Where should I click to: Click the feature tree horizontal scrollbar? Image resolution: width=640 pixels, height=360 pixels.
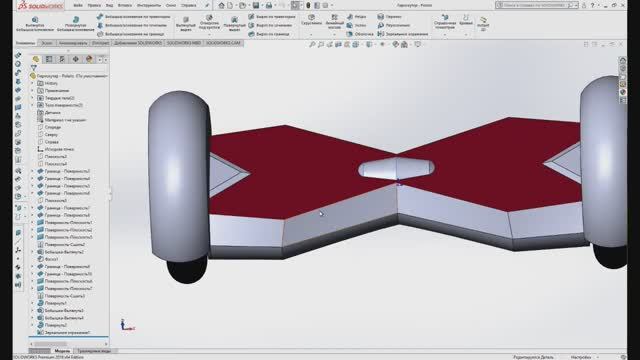tap(69, 344)
